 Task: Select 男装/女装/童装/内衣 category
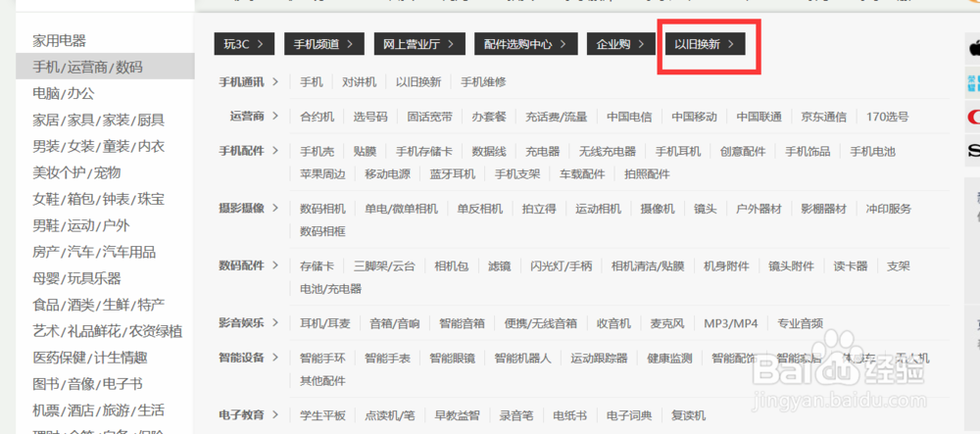[99, 146]
